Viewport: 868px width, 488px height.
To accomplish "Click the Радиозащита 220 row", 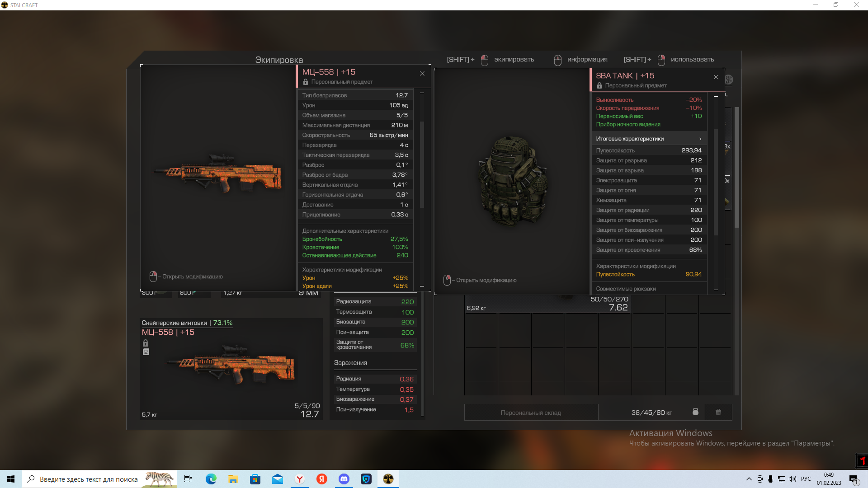I will coord(375,302).
